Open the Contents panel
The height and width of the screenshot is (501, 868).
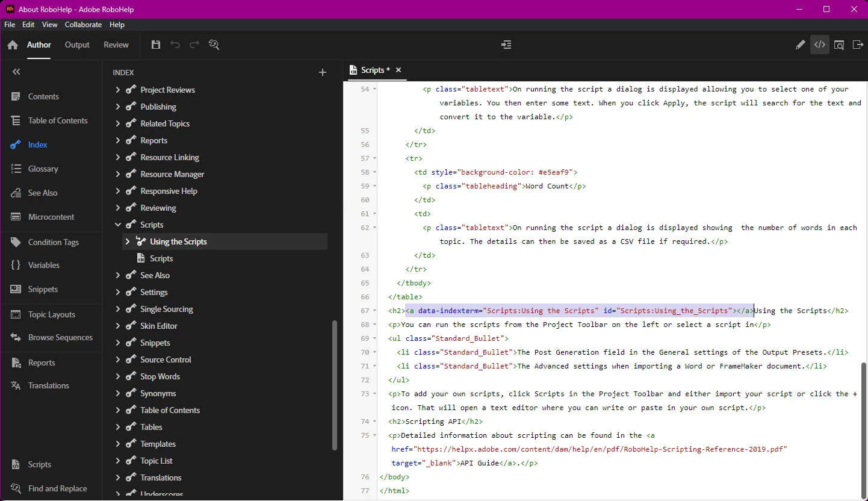43,96
